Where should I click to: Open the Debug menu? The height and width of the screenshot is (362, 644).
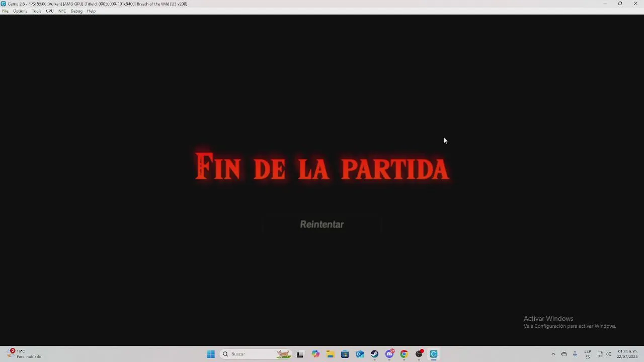pos(76,11)
